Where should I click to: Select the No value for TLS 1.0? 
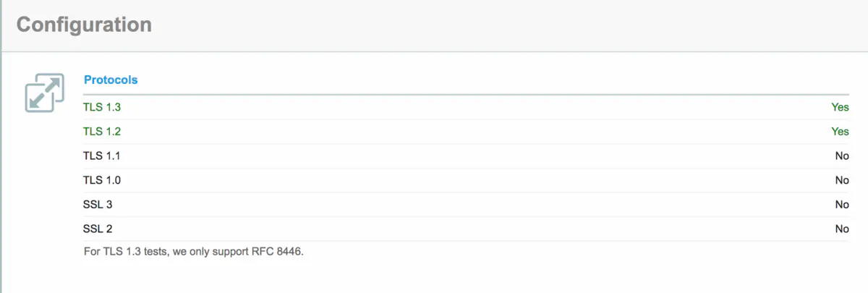tap(842, 180)
